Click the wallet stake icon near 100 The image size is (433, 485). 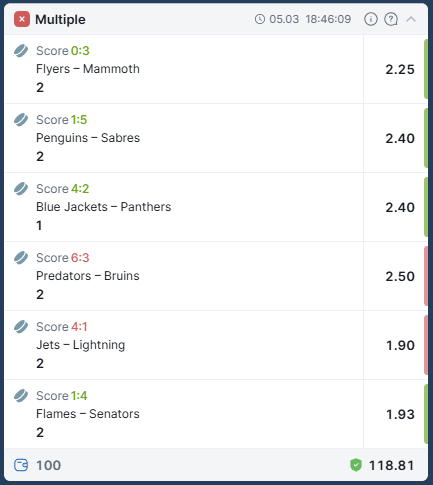point(21,465)
